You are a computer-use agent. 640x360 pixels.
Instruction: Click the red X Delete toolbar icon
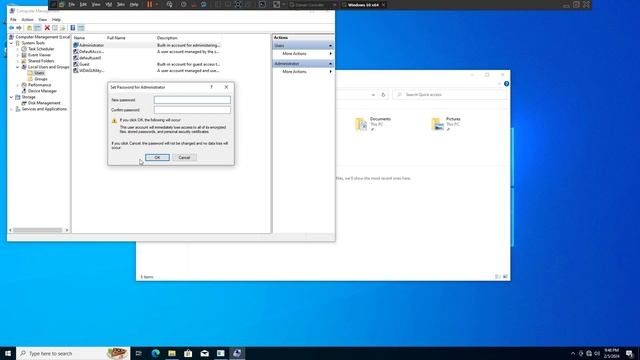pyautogui.click(x=47, y=28)
